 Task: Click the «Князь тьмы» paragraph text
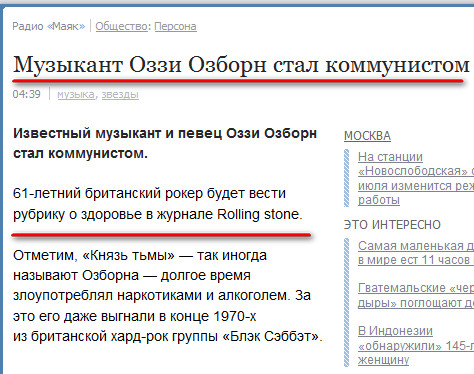coord(168,296)
